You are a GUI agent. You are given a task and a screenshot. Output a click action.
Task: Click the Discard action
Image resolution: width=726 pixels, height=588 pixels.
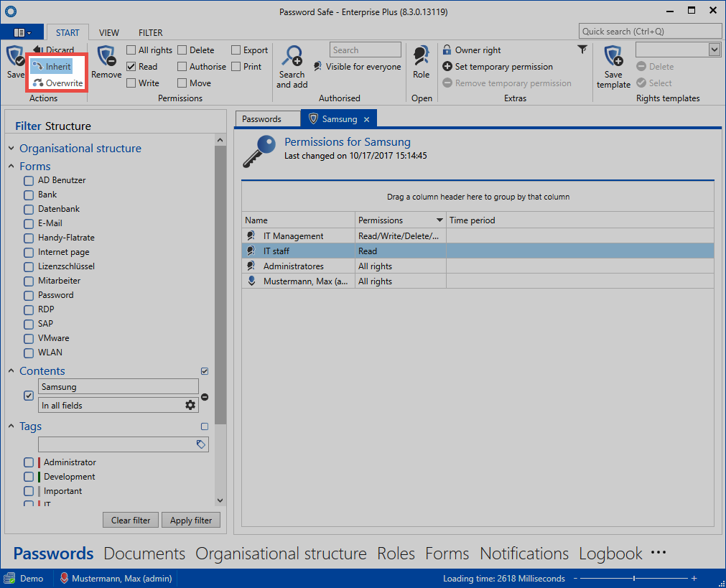54,50
